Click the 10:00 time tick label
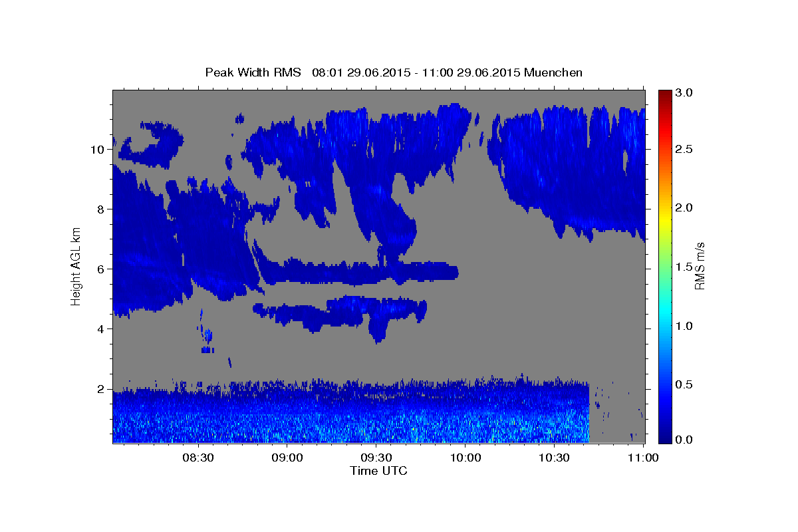The width and height of the screenshot is (798, 532). tap(465, 458)
